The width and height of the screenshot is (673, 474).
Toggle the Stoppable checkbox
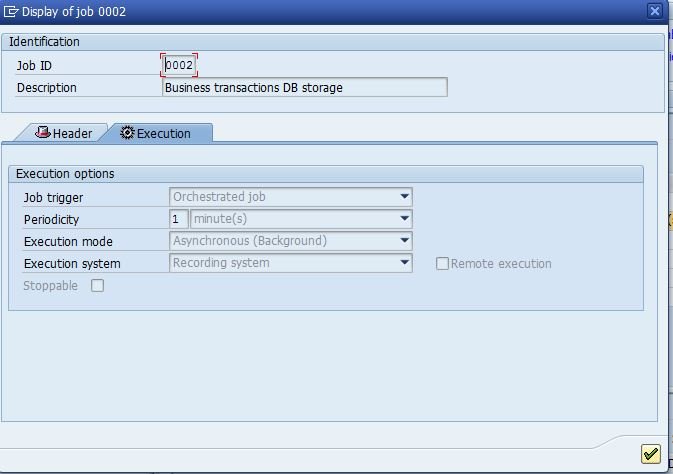pyautogui.click(x=97, y=286)
